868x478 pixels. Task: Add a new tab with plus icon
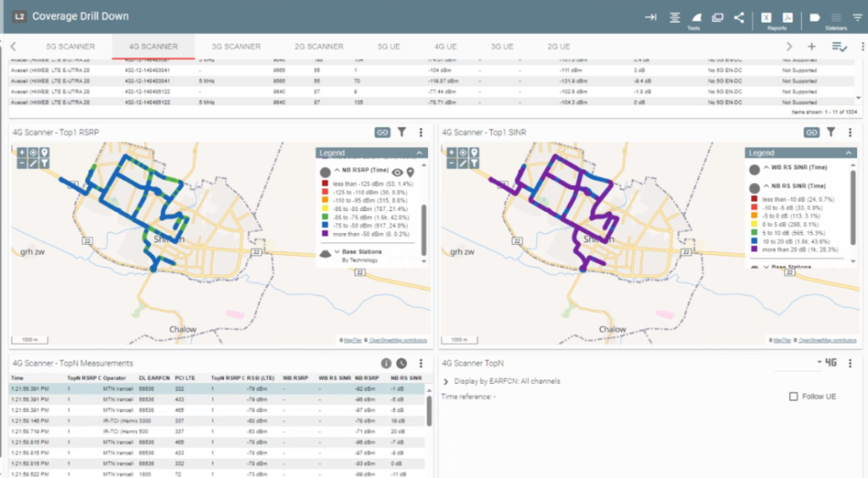point(811,47)
